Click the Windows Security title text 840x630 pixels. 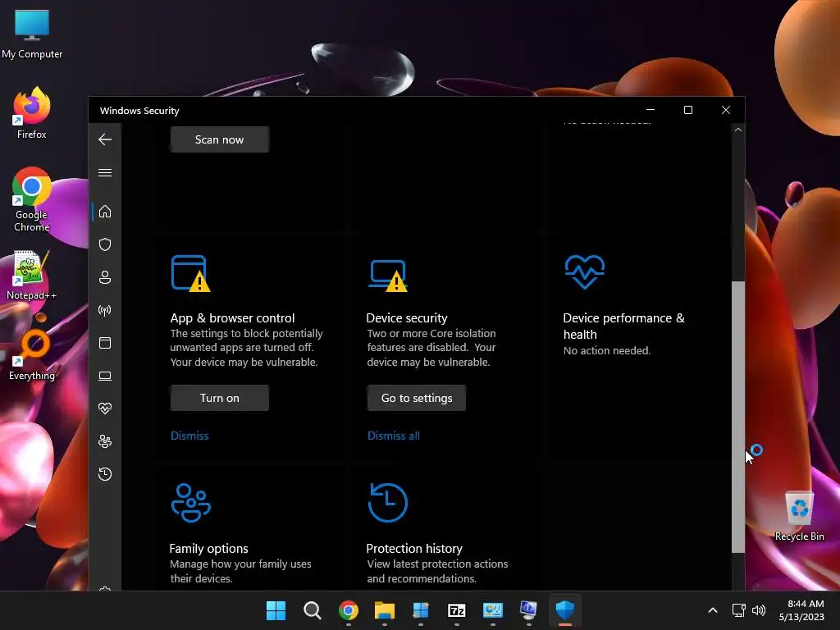point(139,111)
